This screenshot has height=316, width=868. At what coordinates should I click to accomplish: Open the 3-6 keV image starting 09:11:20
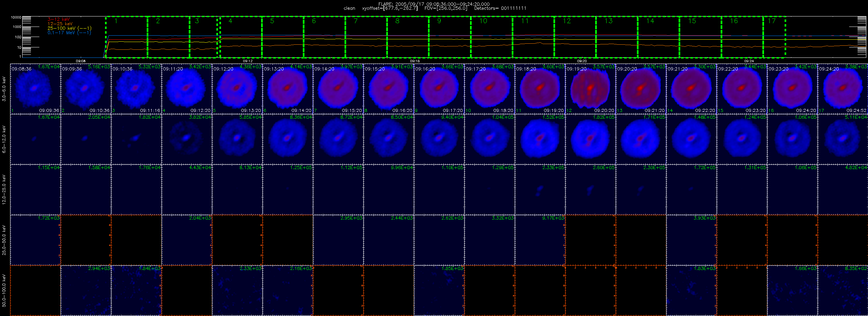click(187, 88)
